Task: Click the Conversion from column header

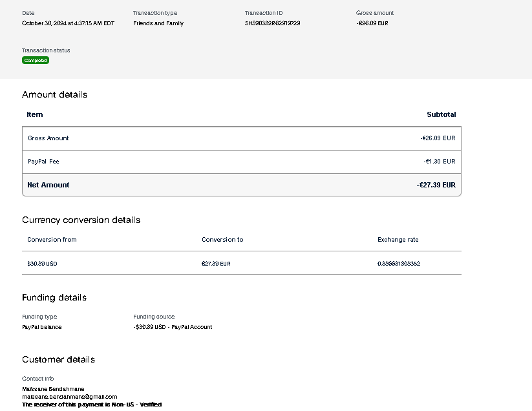Action: click(x=52, y=240)
